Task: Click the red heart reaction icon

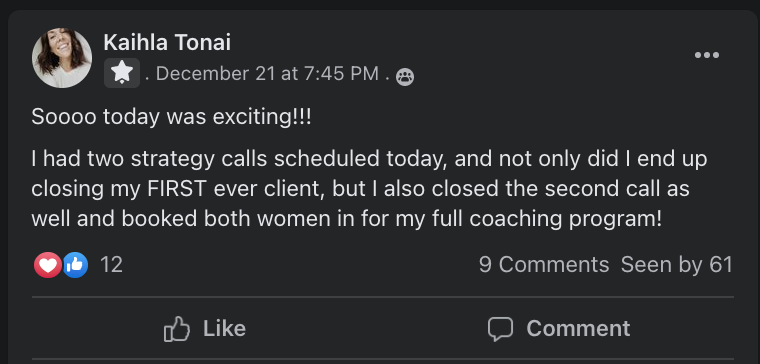Action: (x=48, y=265)
